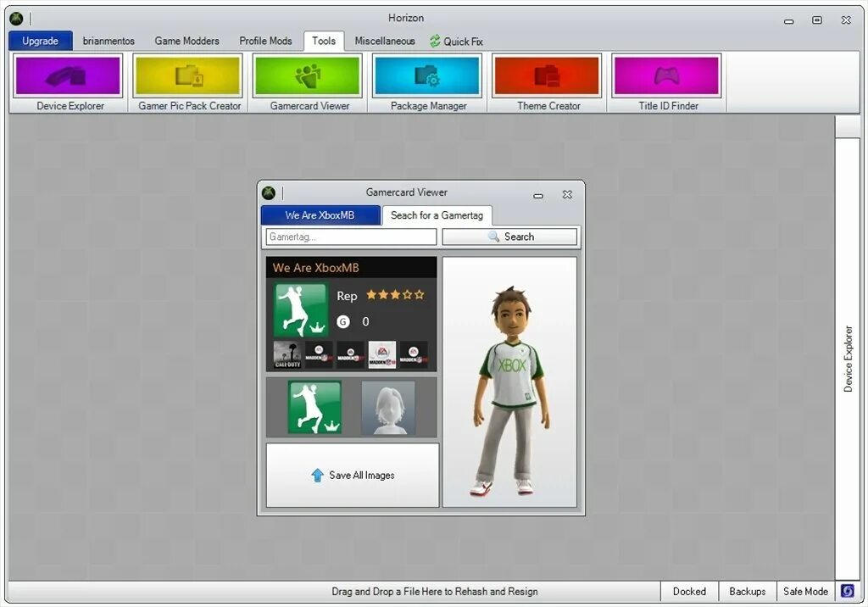Click the full-body Xbox avatar image
The height and width of the screenshot is (607, 868).
[509, 391]
